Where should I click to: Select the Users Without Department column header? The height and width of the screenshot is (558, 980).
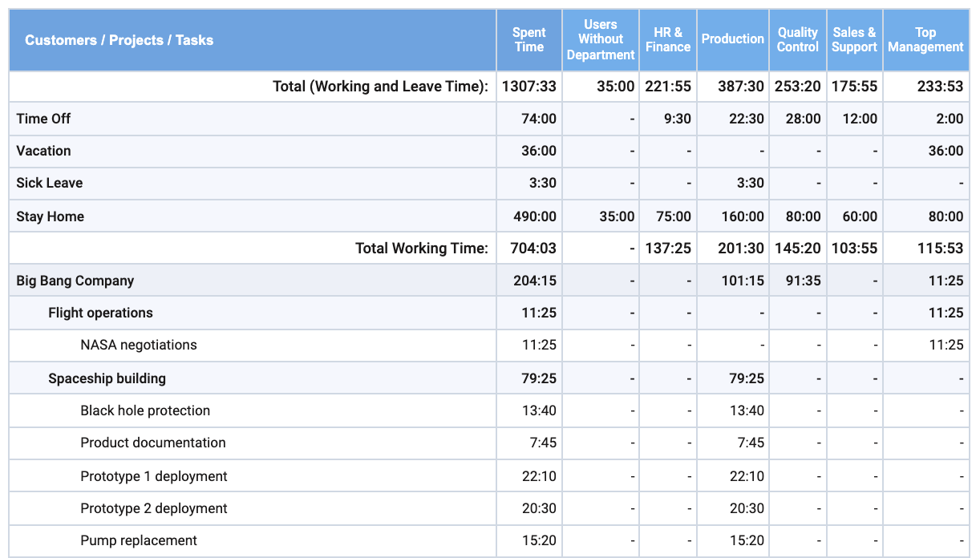click(600, 38)
